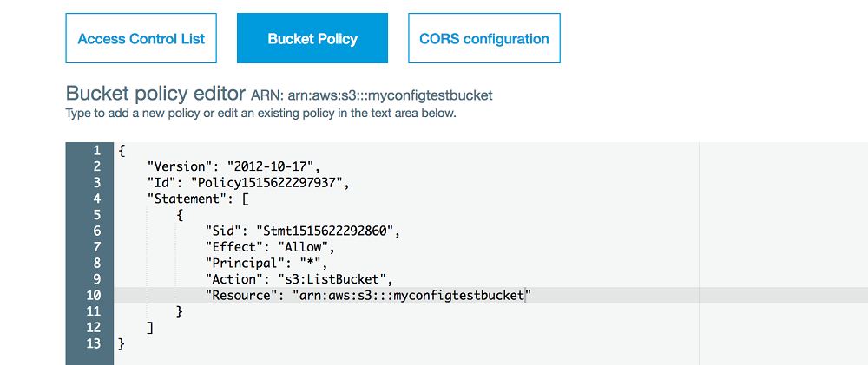
Task: Click the Resource ARN string in editor
Action: 411,296
